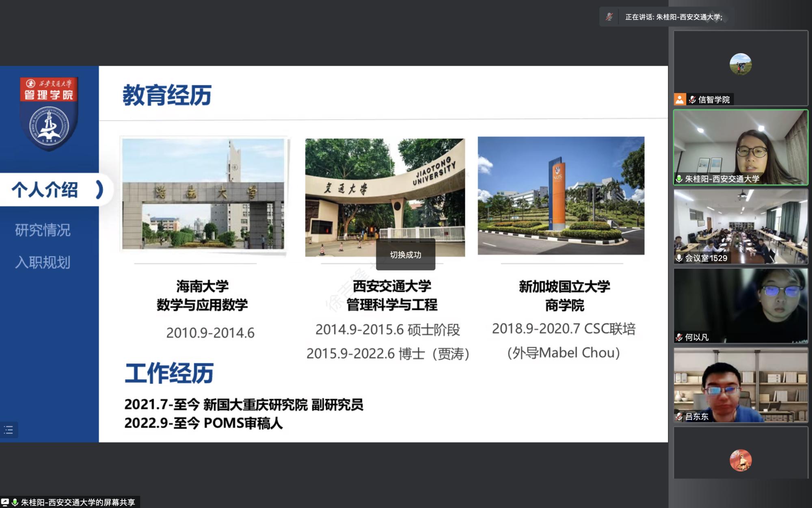The image size is (812, 508).
Task: Open the slide outline list icon
Action: coord(9,430)
